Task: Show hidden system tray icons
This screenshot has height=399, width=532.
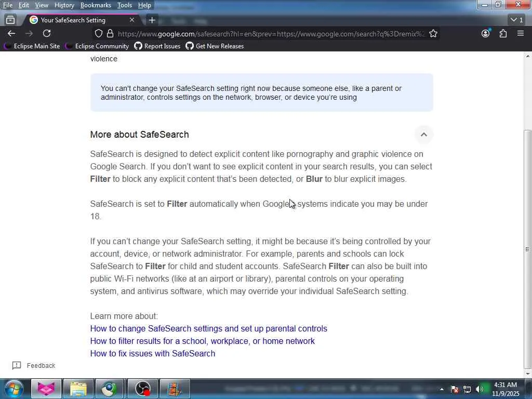Action: (442, 389)
